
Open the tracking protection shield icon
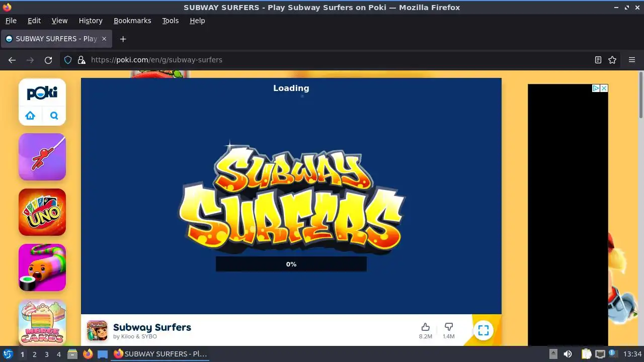(68, 60)
